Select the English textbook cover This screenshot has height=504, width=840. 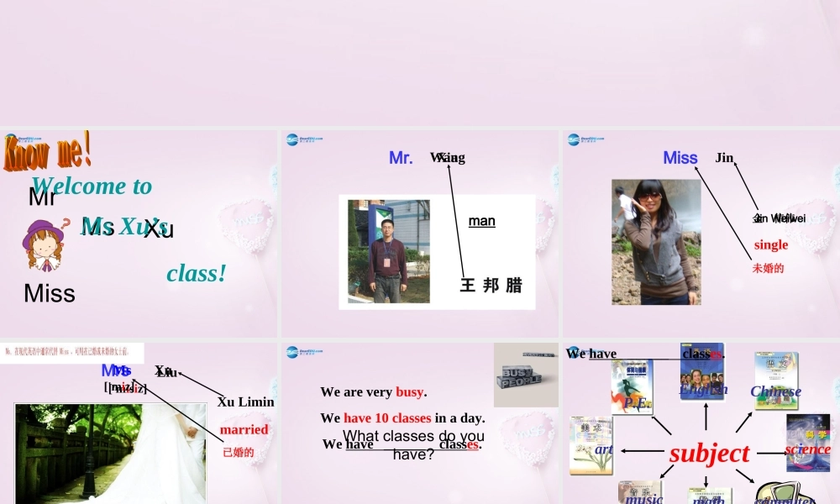701,371
